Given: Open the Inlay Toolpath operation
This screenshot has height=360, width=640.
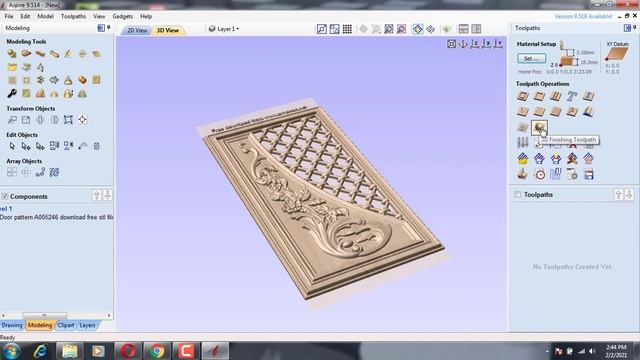Looking at the screenshot, I should click(x=588, y=96).
